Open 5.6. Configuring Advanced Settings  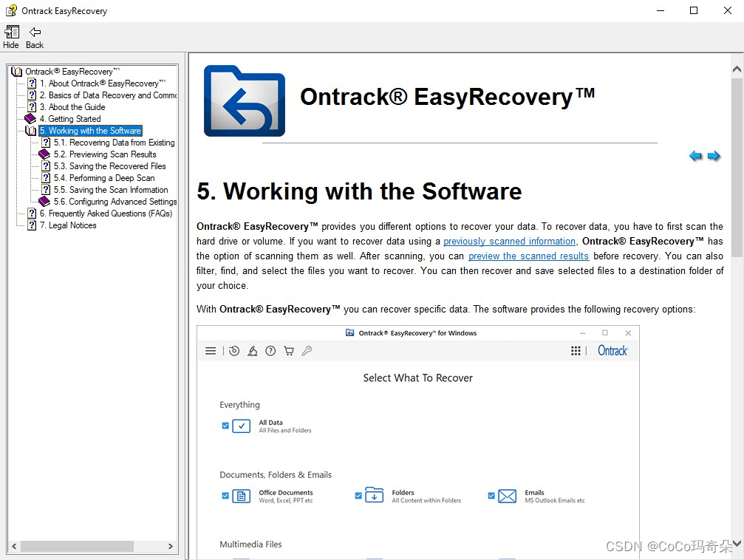(115, 202)
